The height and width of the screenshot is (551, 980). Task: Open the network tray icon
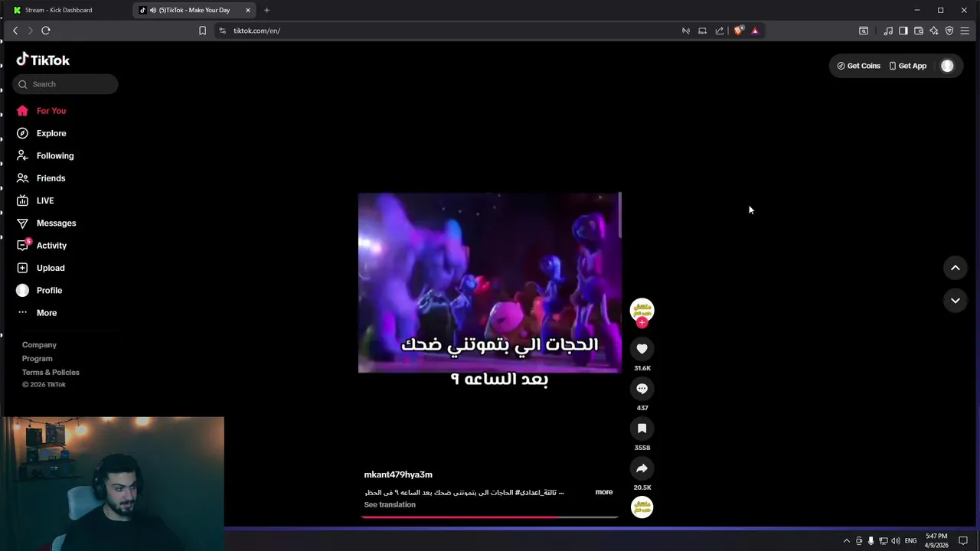tap(884, 540)
